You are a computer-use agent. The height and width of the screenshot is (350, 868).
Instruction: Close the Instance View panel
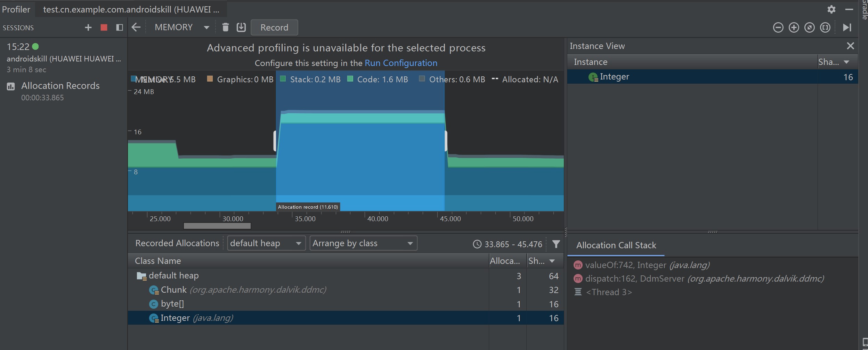(850, 46)
